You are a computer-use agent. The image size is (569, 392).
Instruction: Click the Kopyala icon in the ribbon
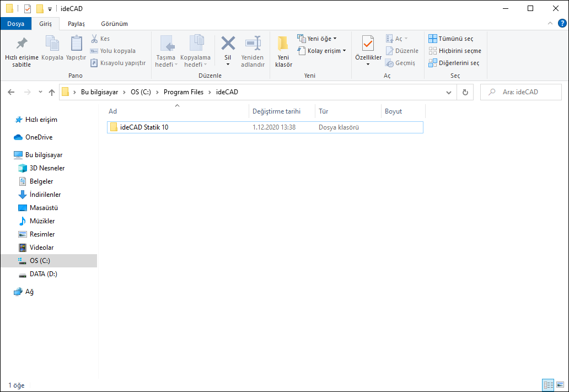(52, 44)
